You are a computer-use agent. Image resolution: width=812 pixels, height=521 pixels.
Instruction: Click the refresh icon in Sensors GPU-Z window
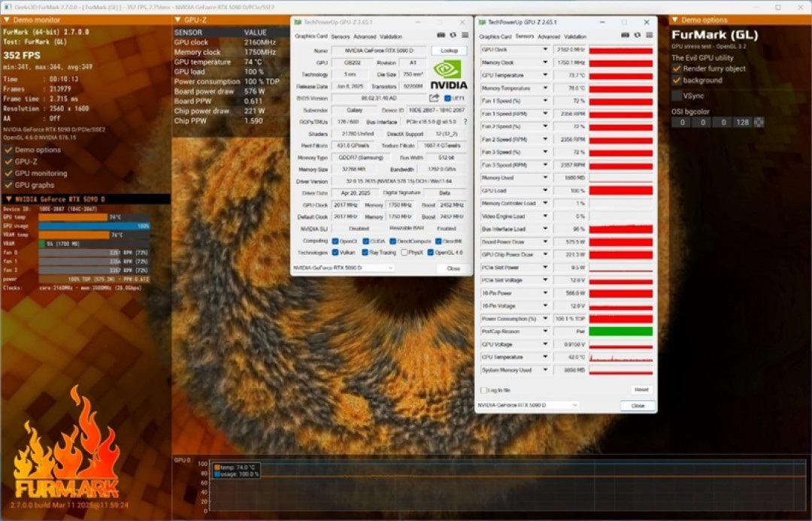(637, 35)
